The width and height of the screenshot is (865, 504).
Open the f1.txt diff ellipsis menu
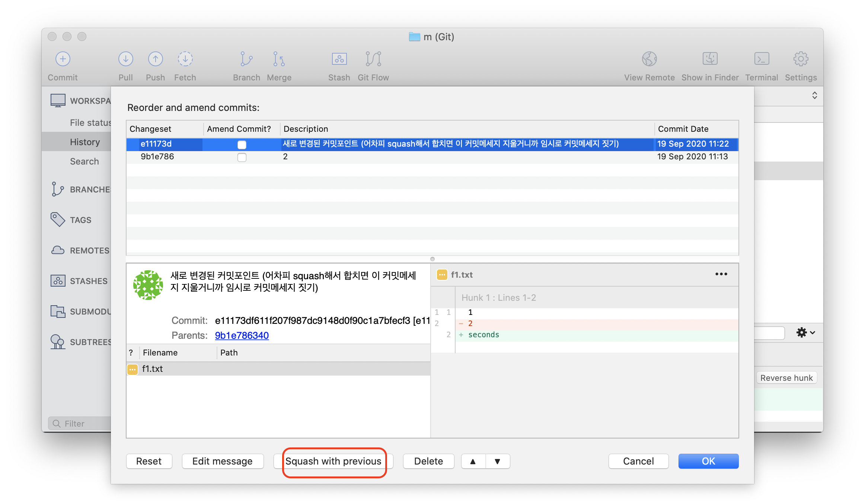(721, 274)
